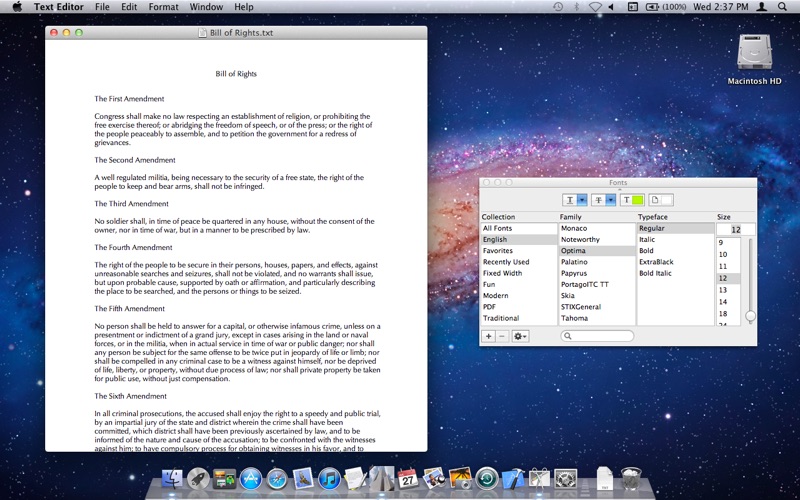Open iTunes from the Dock
800x500 pixels.
click(329, 479)
